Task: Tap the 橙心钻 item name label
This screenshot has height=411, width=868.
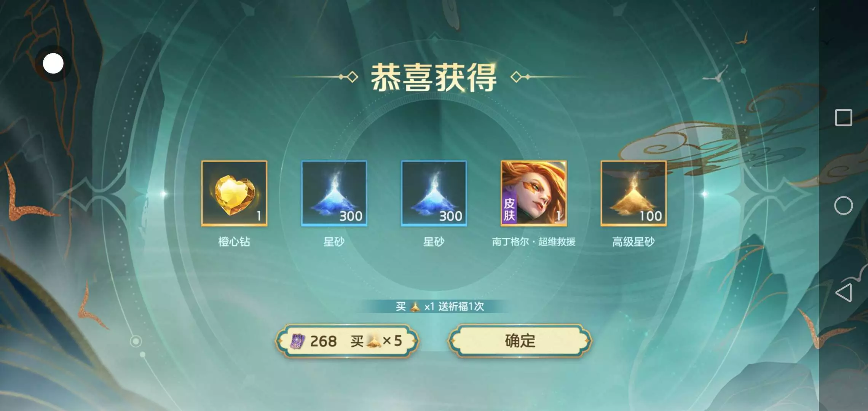Action: (x=234, y=242)
